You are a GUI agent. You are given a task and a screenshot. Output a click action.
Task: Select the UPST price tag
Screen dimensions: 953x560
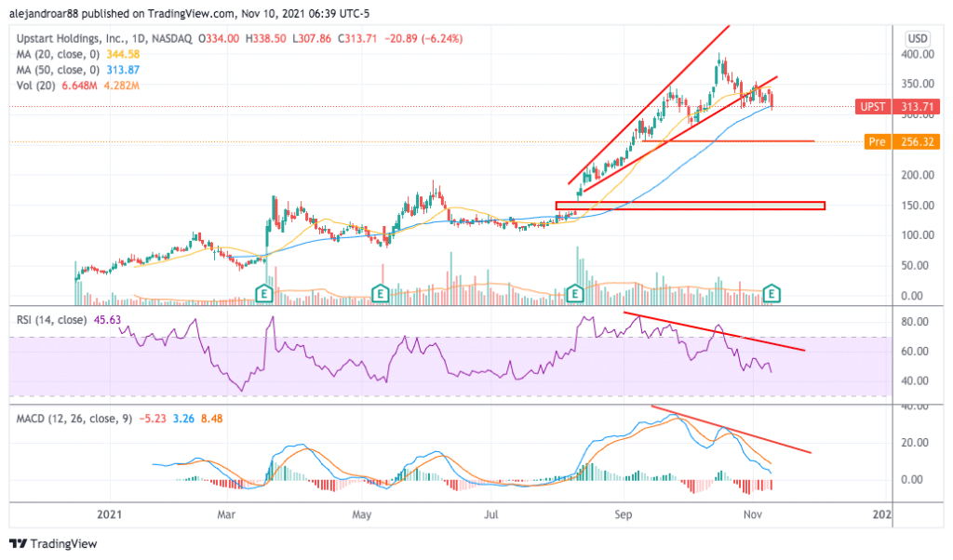pos(873,107)
